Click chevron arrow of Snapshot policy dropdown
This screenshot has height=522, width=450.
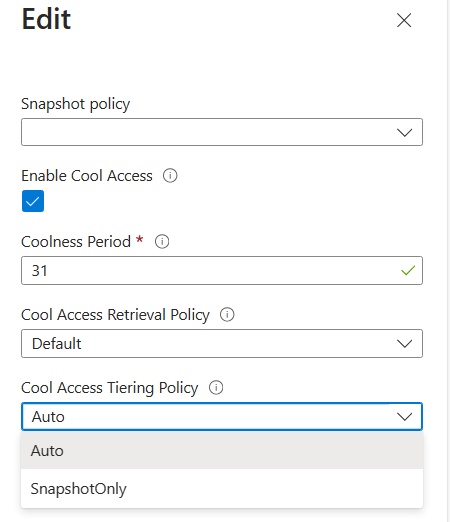coord(405,132)
